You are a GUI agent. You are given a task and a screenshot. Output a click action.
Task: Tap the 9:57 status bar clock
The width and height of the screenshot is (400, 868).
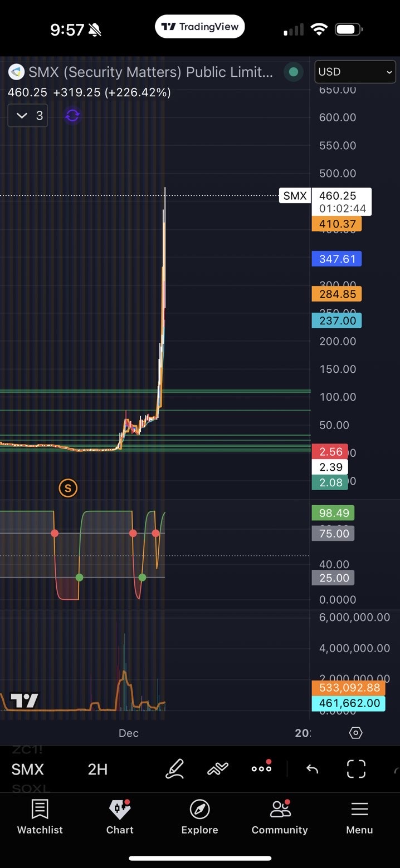tap(67, 29)
